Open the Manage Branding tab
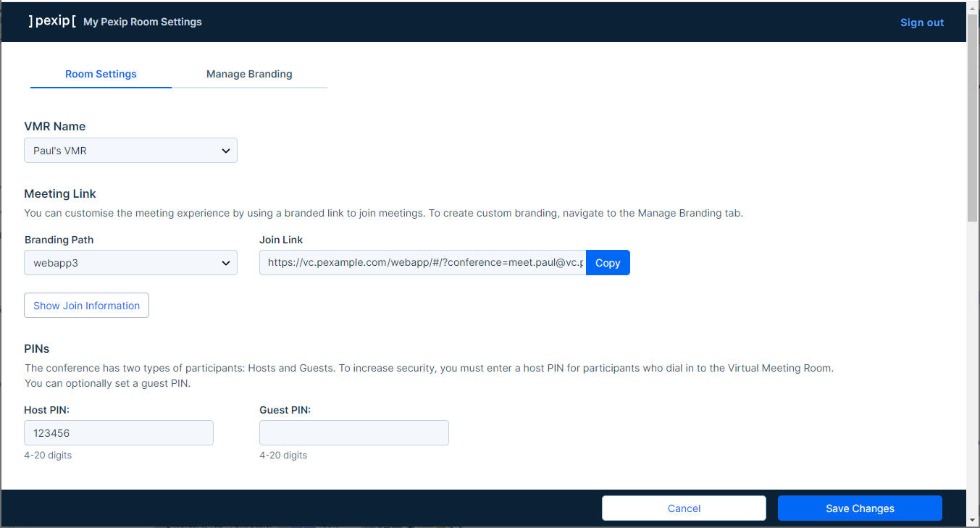980x528 pixels. 249,74
